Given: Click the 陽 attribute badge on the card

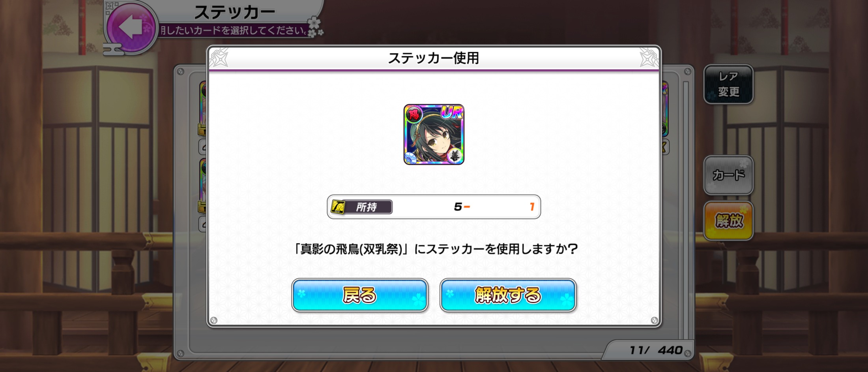Looking at the screenshot, I should [x=413, y=115].
